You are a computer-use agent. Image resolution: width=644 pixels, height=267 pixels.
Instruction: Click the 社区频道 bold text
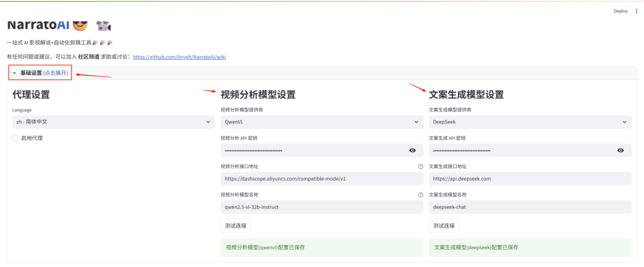(x=89, y=57)
